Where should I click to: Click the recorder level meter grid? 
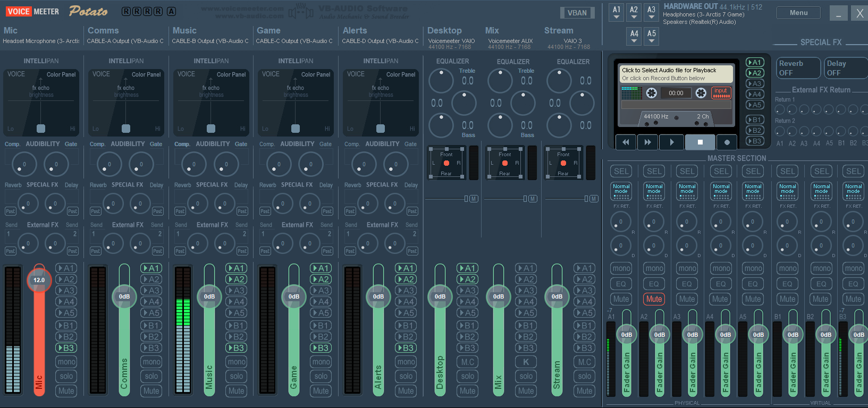(631, 93)
